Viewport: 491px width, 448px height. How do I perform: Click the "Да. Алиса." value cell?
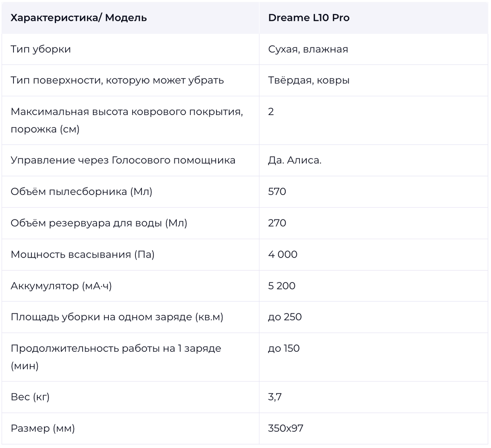coord(295,160)
